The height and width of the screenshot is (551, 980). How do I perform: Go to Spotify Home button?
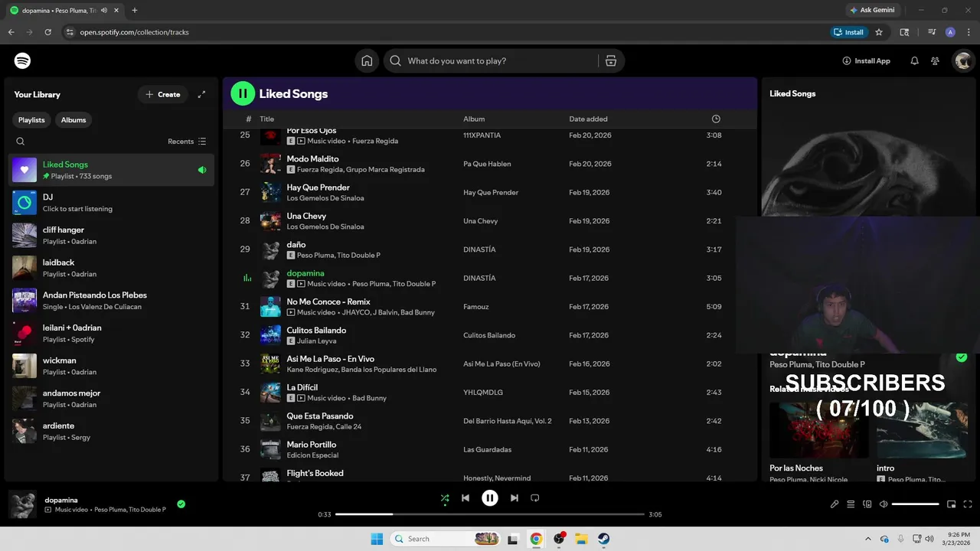click(367, 60)
